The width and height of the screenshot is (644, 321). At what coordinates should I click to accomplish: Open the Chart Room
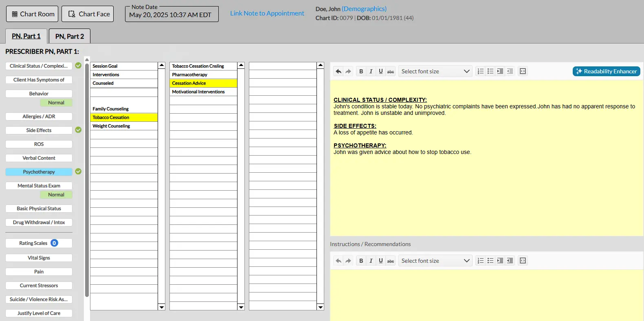(x=32, y=14)
